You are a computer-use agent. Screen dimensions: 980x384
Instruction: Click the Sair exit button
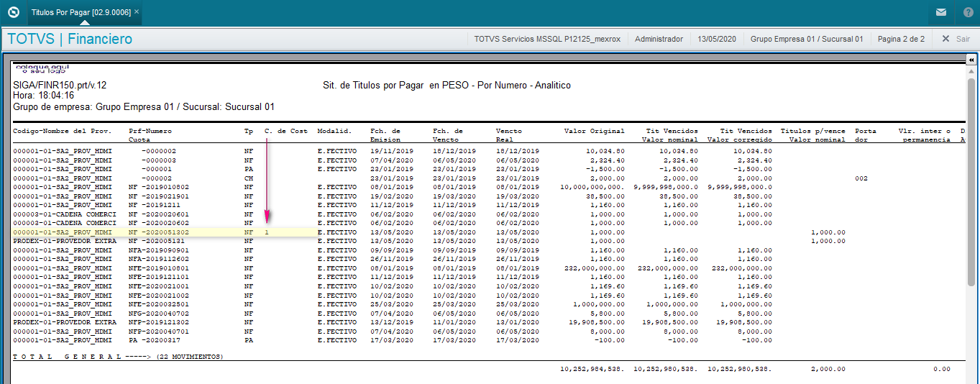coord(956,39)
